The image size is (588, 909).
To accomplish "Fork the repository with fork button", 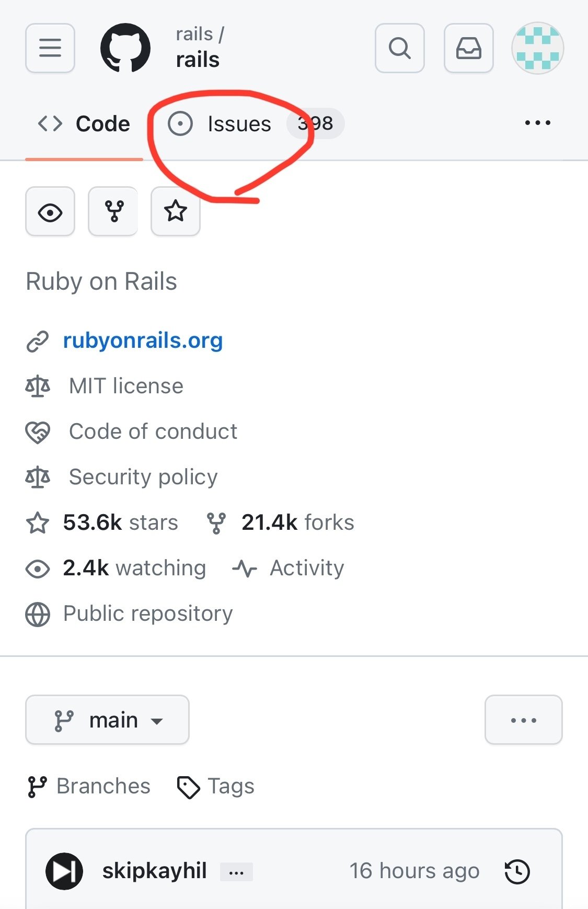I will click(113, 211).
